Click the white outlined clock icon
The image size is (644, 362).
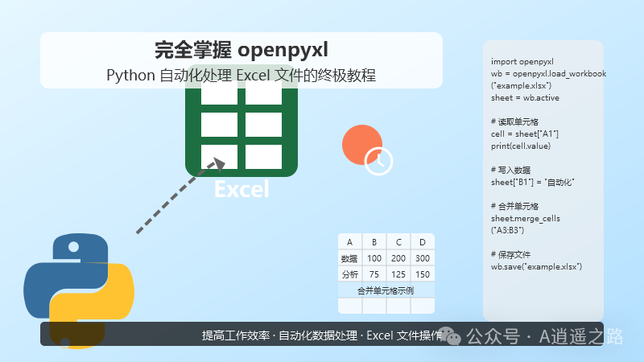378,162
